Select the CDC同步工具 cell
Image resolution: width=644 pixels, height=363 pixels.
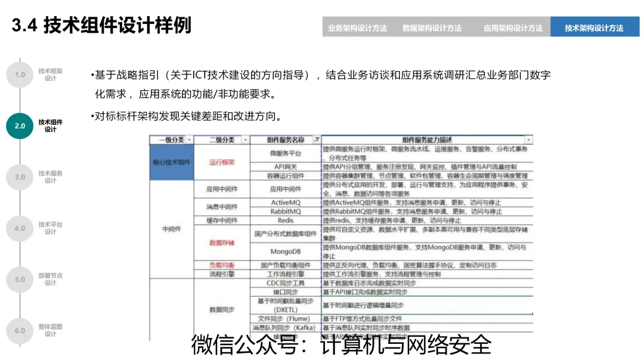(286, 283)
